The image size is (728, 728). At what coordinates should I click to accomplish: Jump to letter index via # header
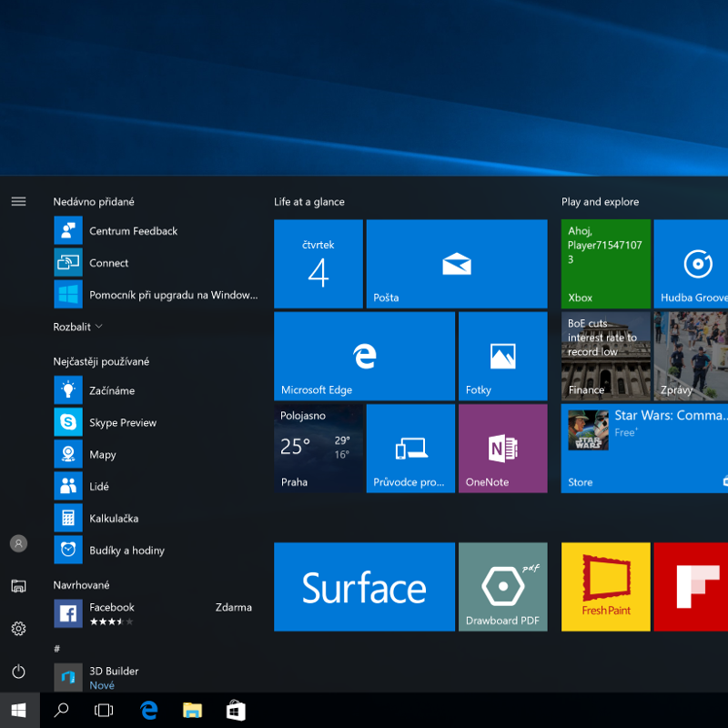56,649
